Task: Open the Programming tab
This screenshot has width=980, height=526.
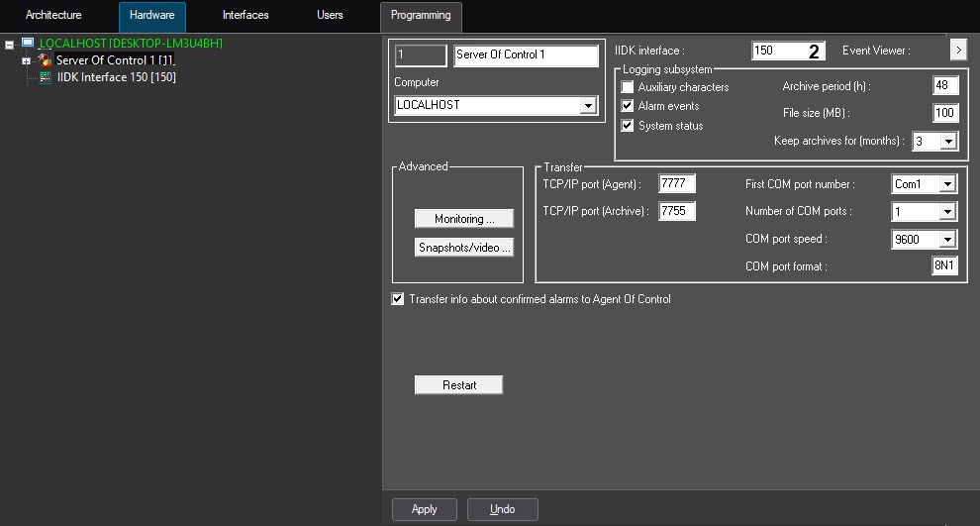Action: pyautogui.click(x=421, y=16)
